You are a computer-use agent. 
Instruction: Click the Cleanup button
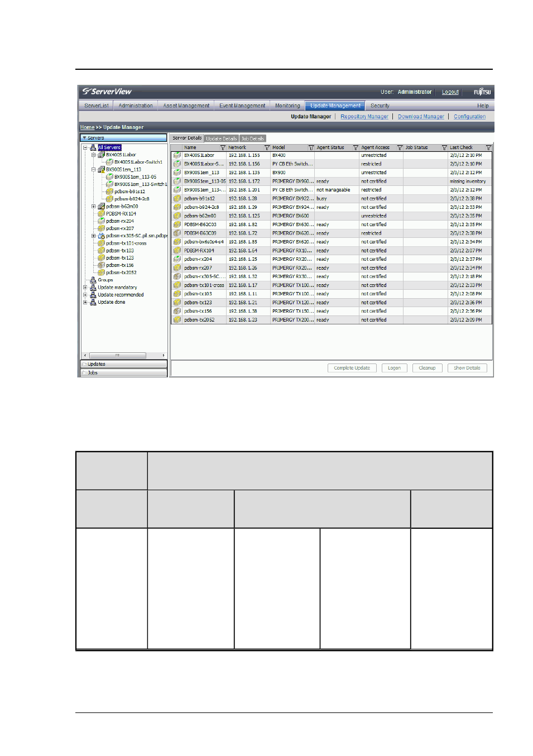pyautogui.click(x=427, y=368)
